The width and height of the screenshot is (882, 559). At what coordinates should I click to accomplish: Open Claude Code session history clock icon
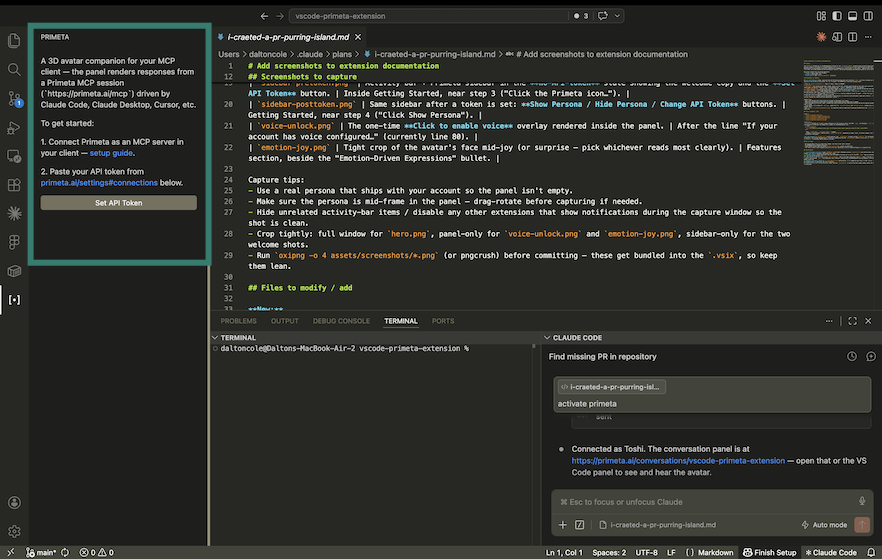852,357
